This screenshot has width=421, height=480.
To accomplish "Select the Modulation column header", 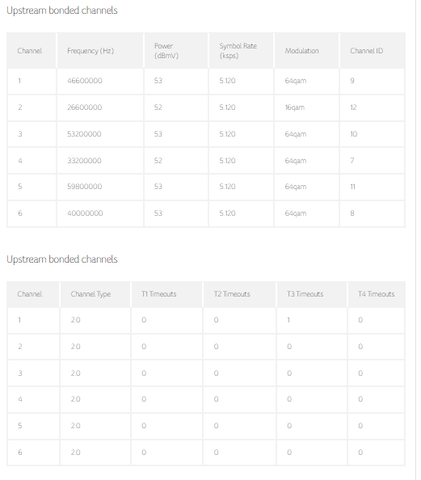I will pyautogui.click(x=302, y=51).
